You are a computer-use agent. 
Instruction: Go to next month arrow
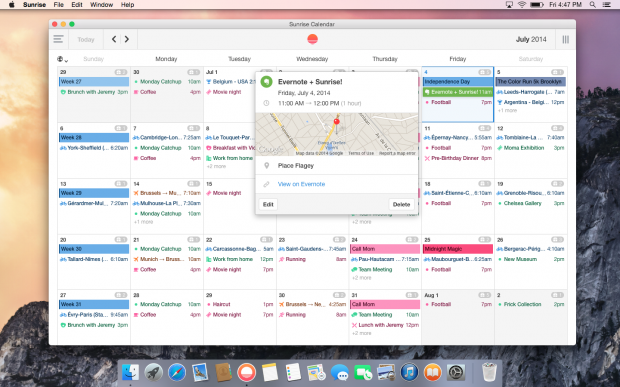127,39
